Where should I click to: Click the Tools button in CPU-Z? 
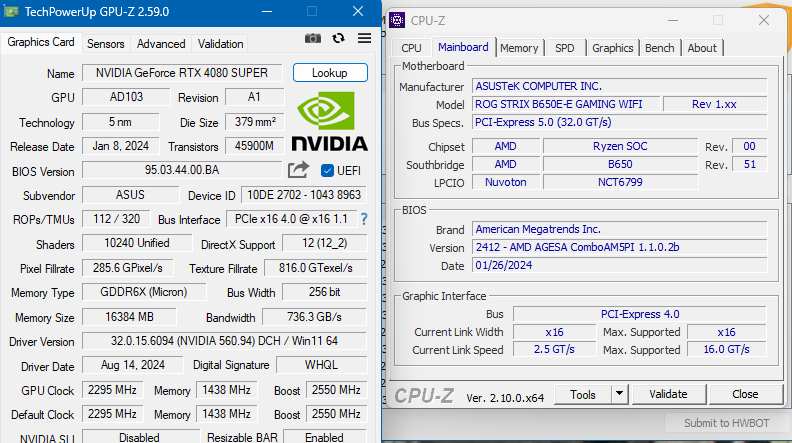[x=583, y=394]
